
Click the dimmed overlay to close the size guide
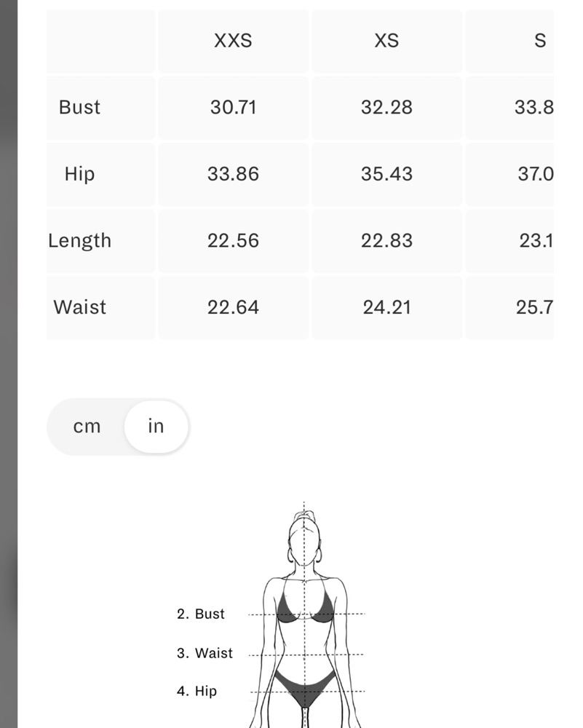[x=8, y=364]
